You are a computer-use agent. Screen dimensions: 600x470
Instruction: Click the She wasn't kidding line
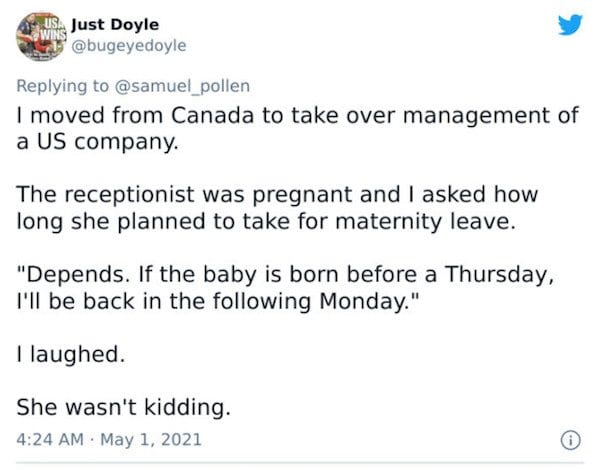(x=124, y=407)
